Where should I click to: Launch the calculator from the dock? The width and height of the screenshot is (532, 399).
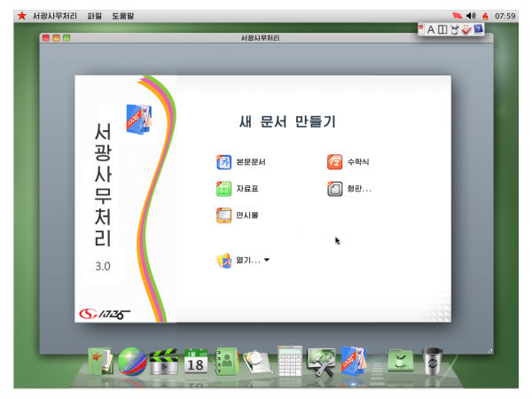[290, 362]
